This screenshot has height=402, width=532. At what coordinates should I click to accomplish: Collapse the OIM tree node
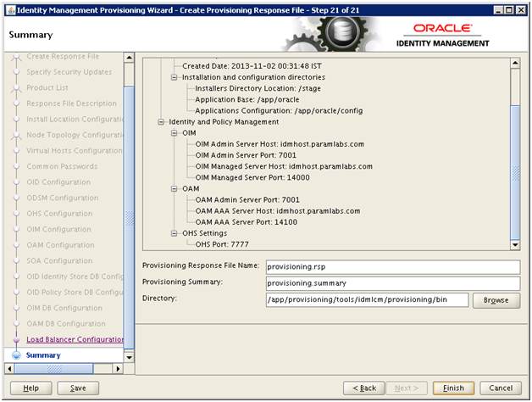[x=174, y=133]
